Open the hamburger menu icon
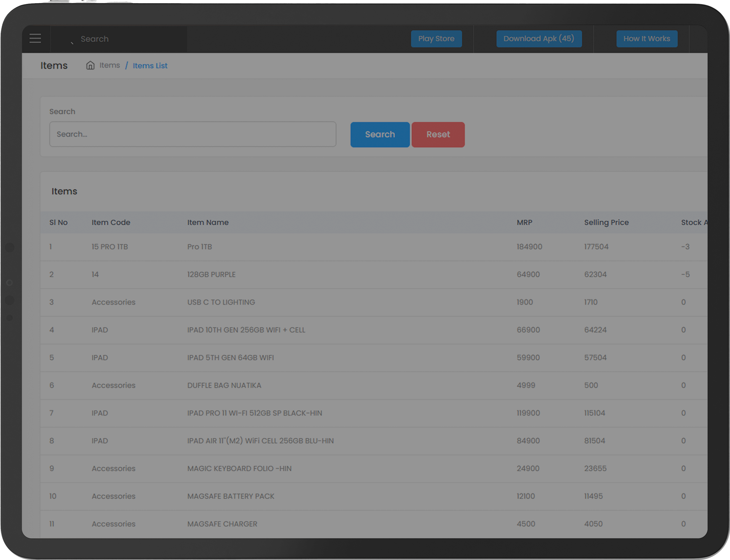Viewport: 730px width, 560px height. [x=35, y=38]
